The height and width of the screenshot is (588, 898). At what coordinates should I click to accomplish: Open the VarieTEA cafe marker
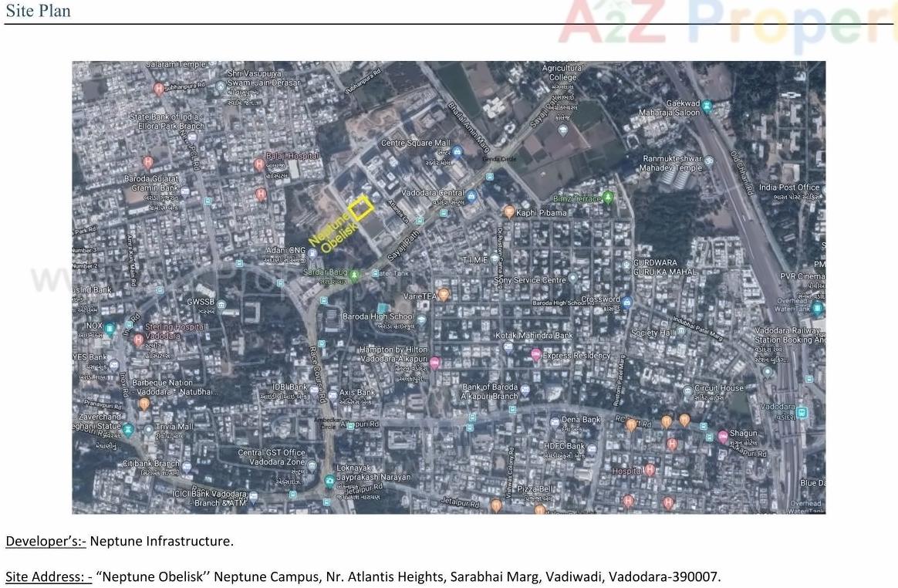444,293
